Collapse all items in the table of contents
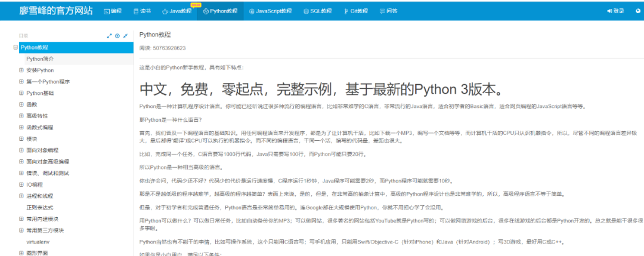644x256 pixels. pos(125,36)
